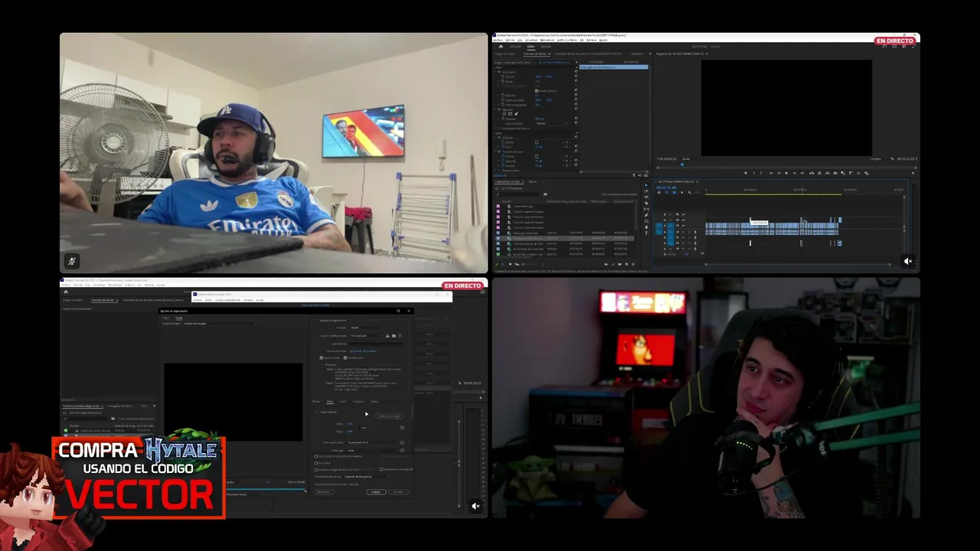
Task: Click Cancelar button in export dialog
Action: (398, 492)
